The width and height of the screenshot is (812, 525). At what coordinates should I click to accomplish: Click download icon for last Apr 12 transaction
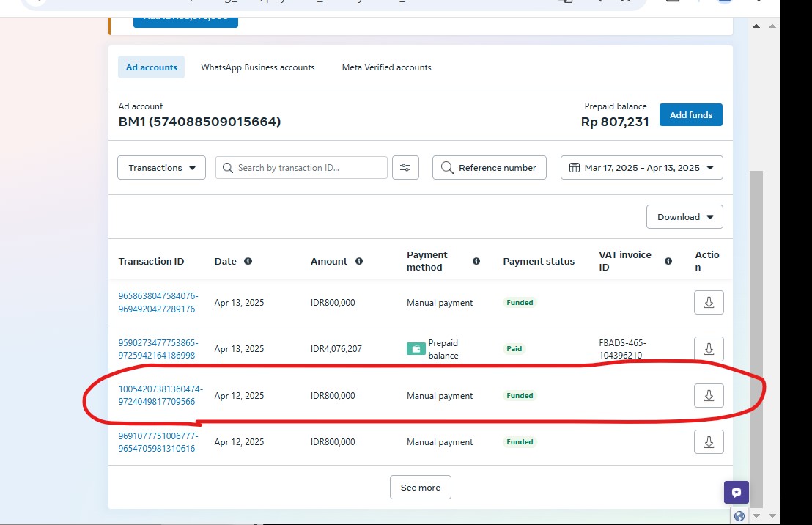point(709,442)
